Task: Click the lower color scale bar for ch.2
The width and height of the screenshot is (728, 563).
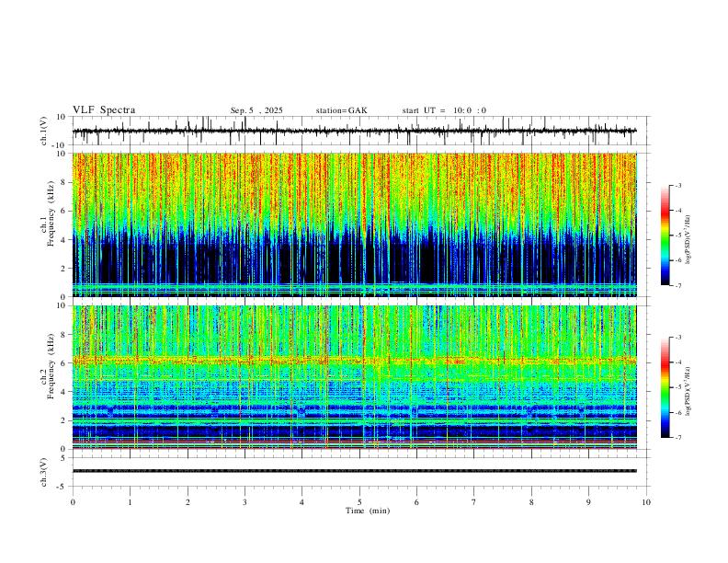Action: 665,387
